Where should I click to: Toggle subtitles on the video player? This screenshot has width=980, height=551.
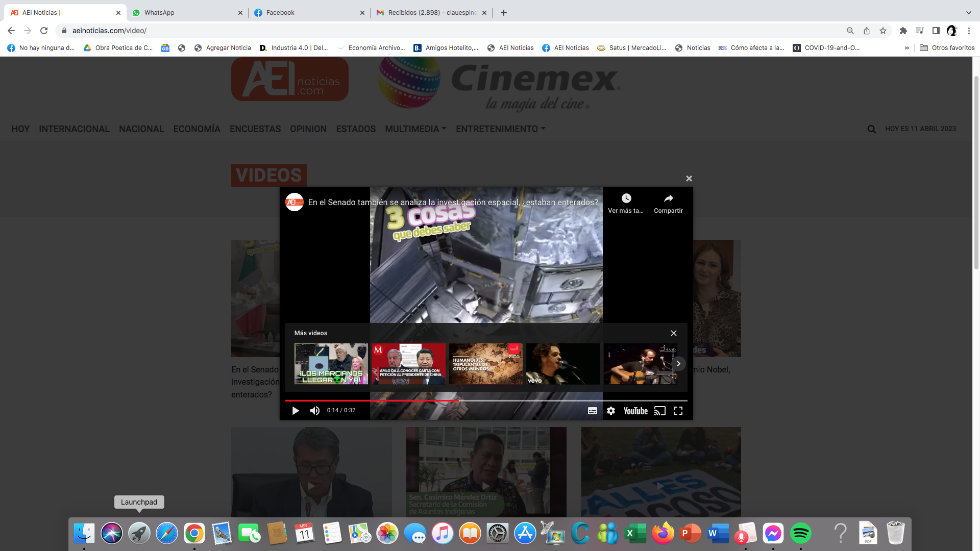pyautogui.click(x=593, y=411)
